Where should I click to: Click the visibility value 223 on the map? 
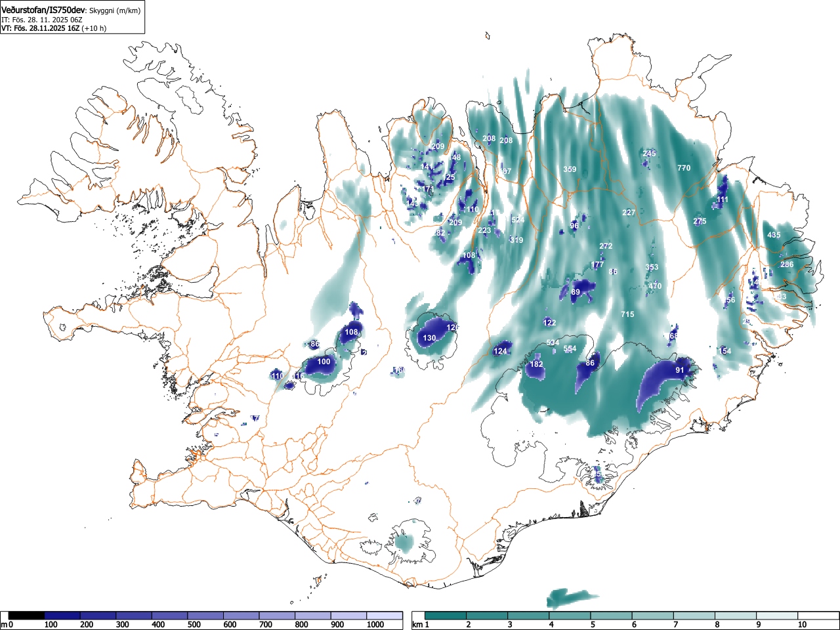tap(484, 230)
